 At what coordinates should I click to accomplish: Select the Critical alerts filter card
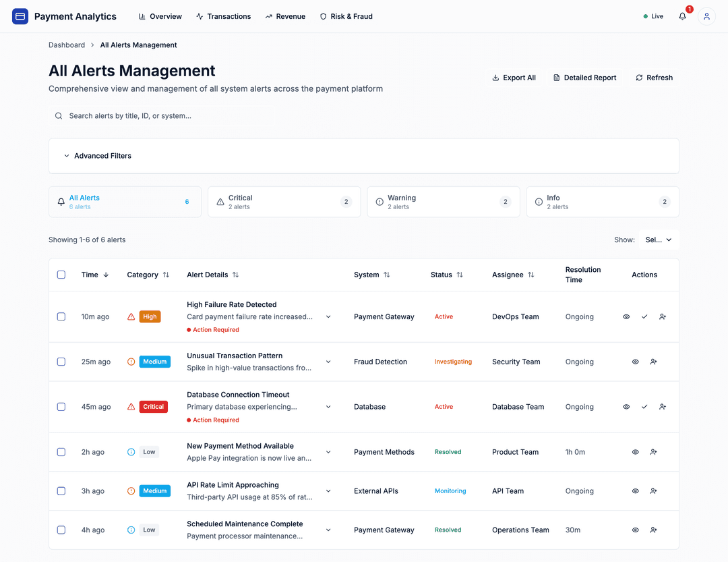tap(283, 202)
